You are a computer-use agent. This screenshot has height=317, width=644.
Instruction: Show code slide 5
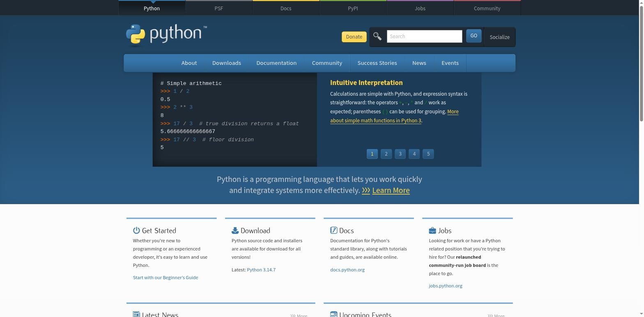pos(428,154)
